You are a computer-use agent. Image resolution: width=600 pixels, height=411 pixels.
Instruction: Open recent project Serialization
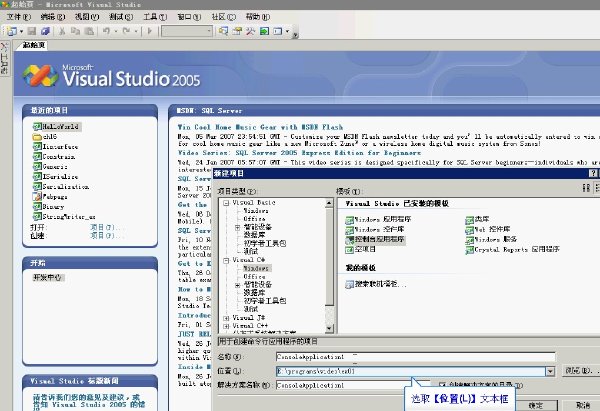(x=61, y=186)
